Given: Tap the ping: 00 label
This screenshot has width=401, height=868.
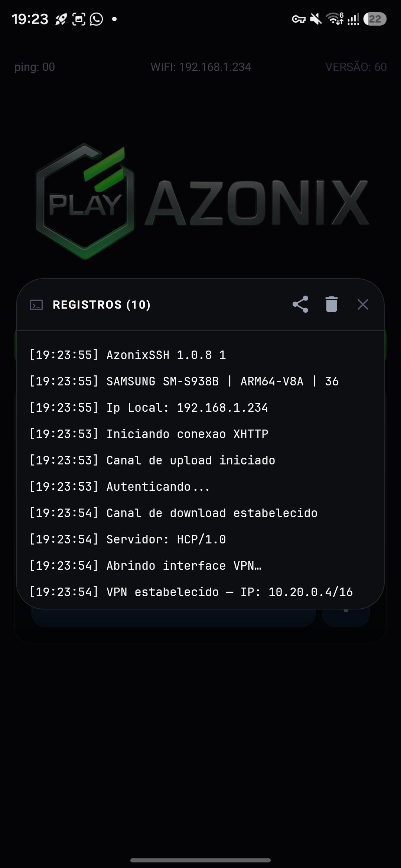Looking at the screenshot, I should pyautogui.click(x=35, y=67).
